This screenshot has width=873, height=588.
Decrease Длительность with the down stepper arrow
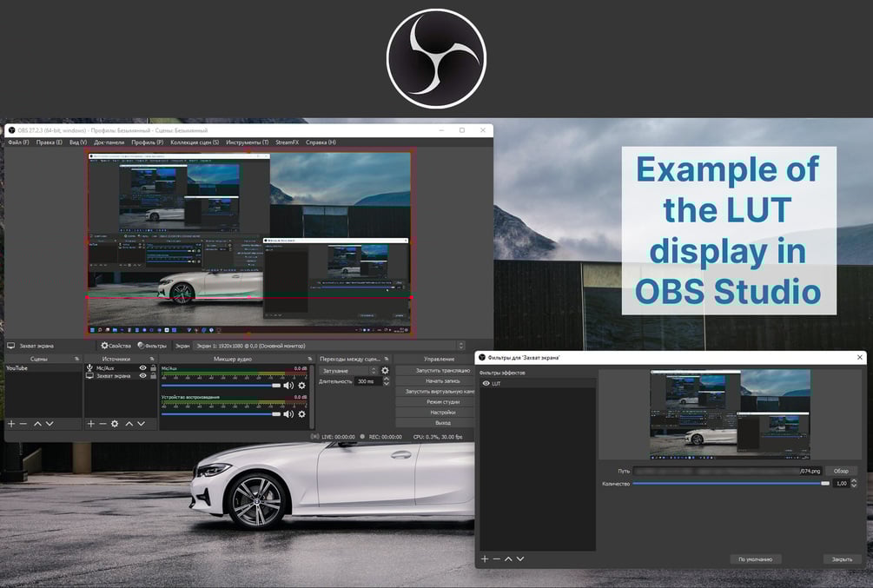(387, 384)
